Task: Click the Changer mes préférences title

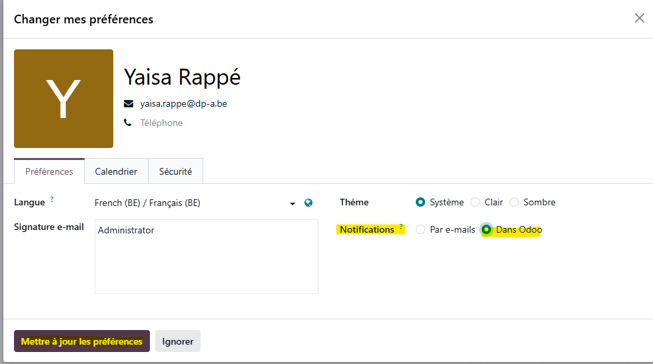Action: coord(84,19)
